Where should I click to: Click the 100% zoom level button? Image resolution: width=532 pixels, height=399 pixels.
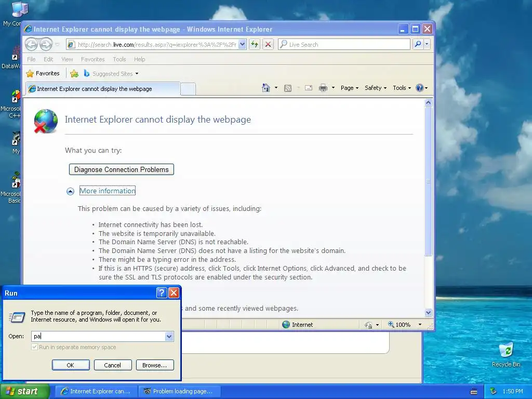click(400, 325)
